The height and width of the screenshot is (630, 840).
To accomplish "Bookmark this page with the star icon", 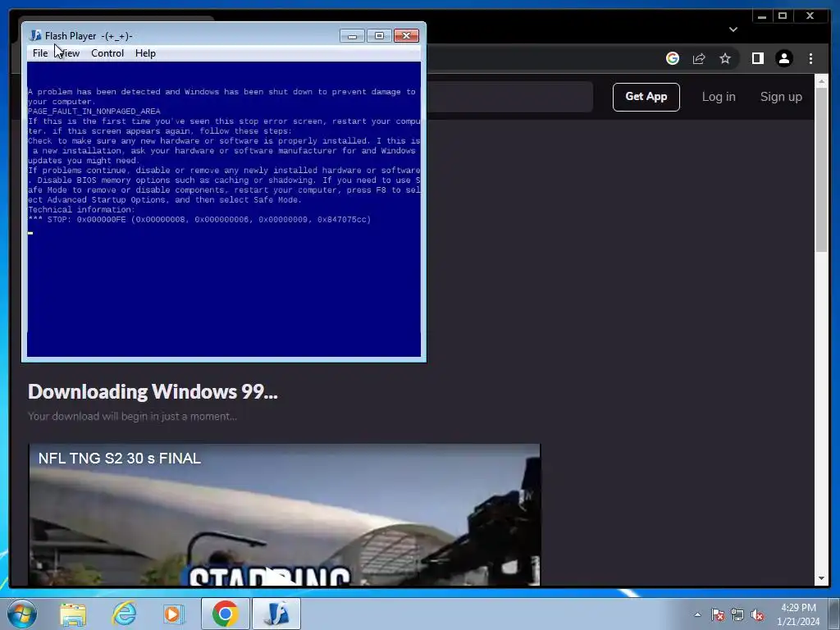I will 725,58.
